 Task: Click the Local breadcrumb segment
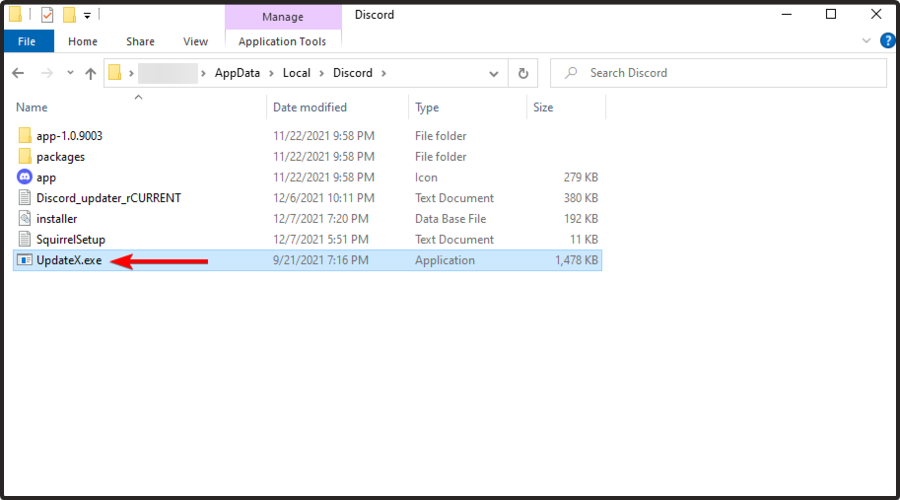click(x=296, y=73)
